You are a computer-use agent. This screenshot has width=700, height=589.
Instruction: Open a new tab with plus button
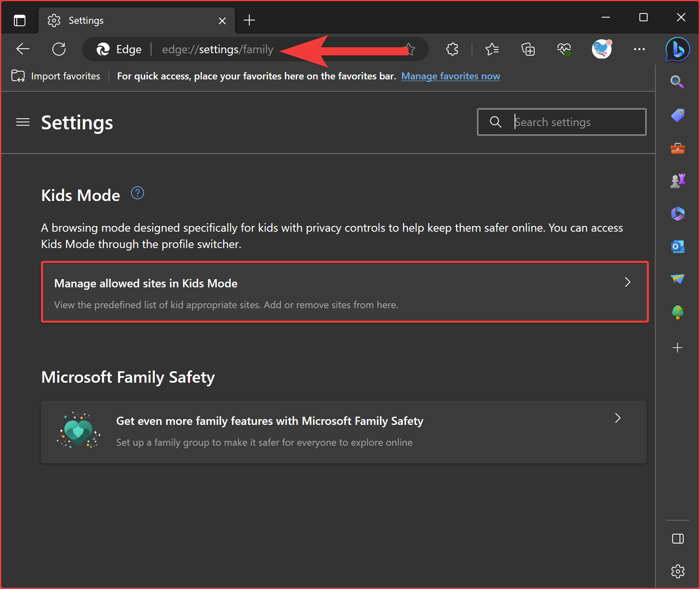(x=249, y=20)
